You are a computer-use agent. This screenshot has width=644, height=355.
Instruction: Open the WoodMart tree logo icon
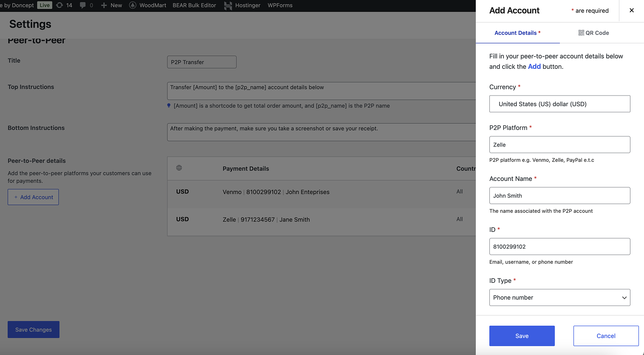coord(133,5)
